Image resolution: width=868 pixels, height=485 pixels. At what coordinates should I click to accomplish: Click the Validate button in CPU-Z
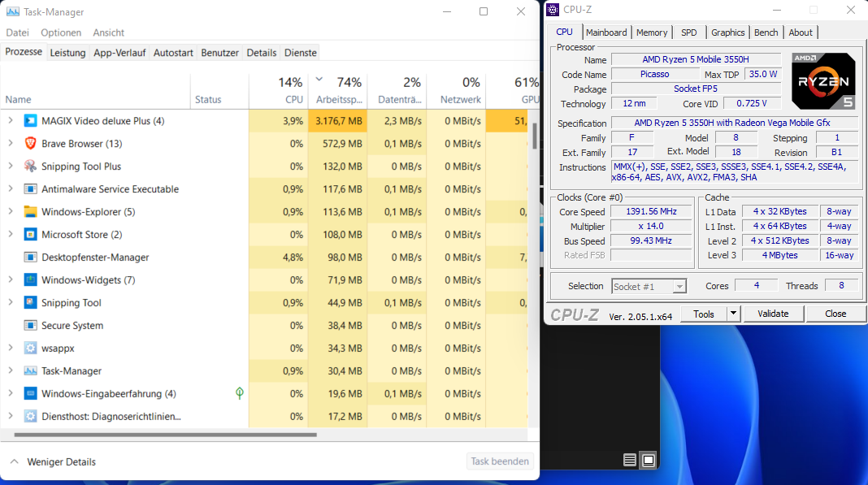click(773, 314)
